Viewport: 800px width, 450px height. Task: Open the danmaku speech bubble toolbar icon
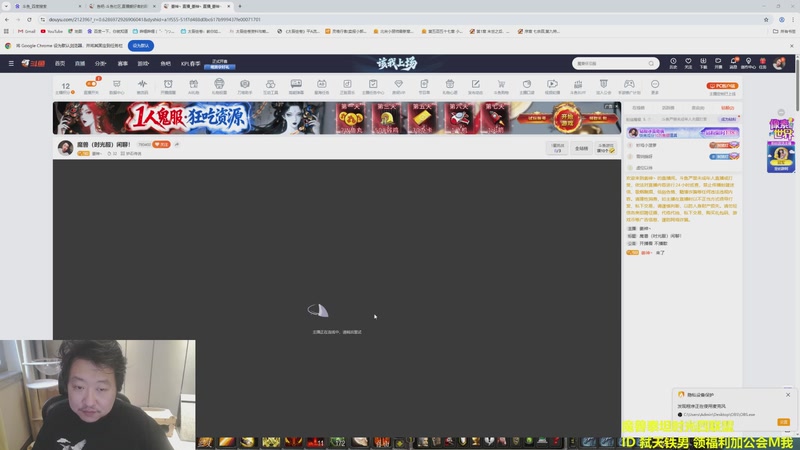[x=296, y=86]
